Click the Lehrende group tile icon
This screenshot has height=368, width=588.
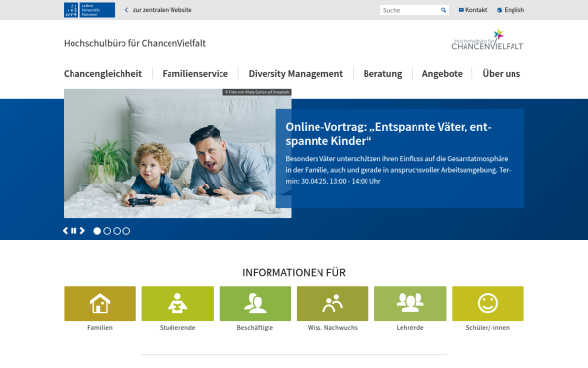click(411, 303)
